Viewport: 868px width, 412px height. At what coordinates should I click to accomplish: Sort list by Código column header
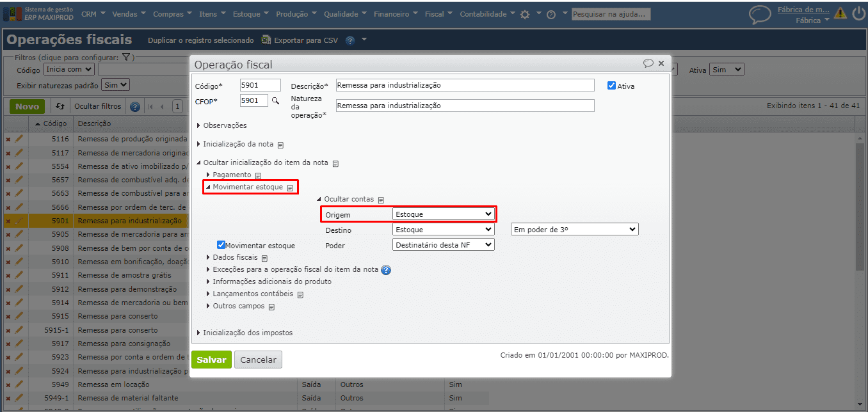51,123
